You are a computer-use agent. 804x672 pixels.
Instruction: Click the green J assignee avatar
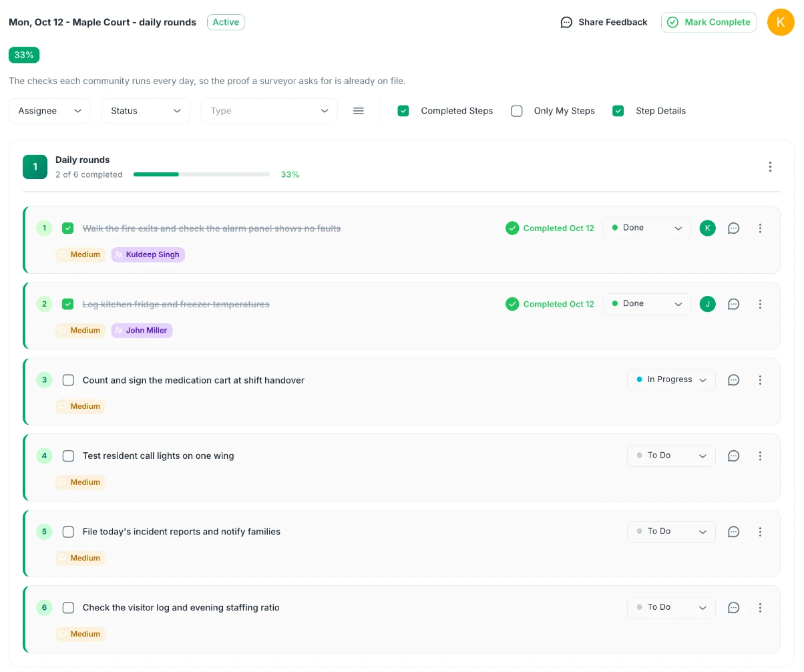(x=707, y=304)
